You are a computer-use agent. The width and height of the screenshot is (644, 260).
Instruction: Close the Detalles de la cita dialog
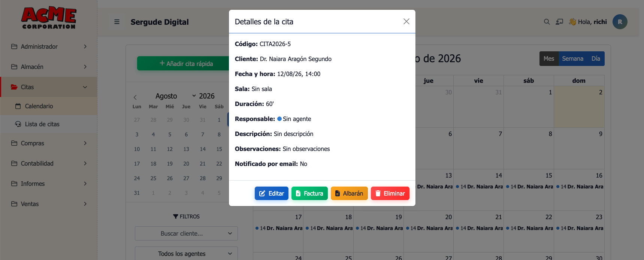point(406,21)
